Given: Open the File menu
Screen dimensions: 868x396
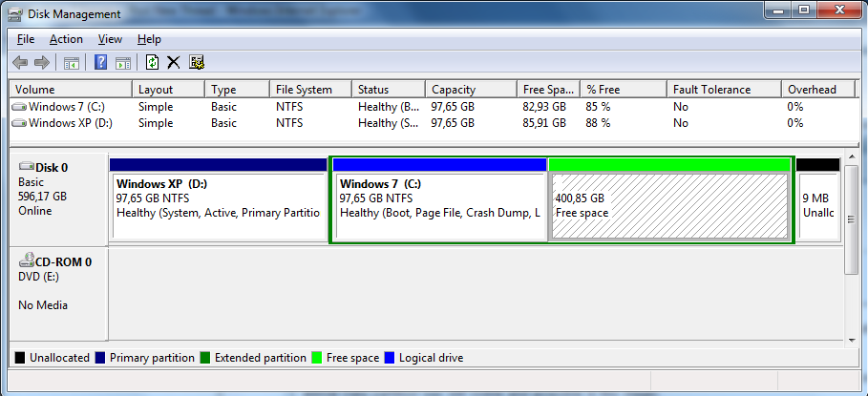Looking at the screenshot, I should (x=26, y=39).
